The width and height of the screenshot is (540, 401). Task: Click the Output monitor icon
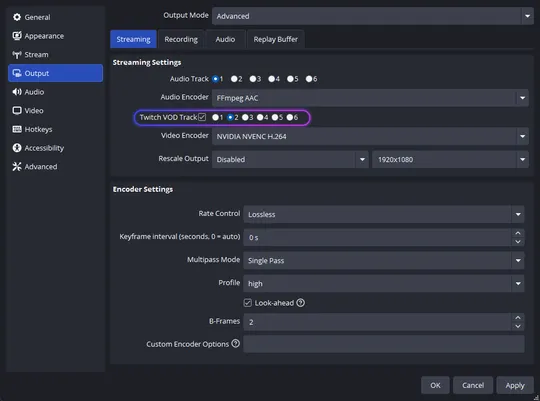click(x=17, y=73)
